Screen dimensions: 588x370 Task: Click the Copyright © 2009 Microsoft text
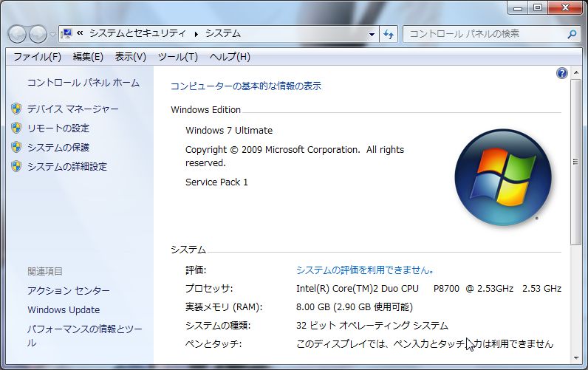coord(295,156)
